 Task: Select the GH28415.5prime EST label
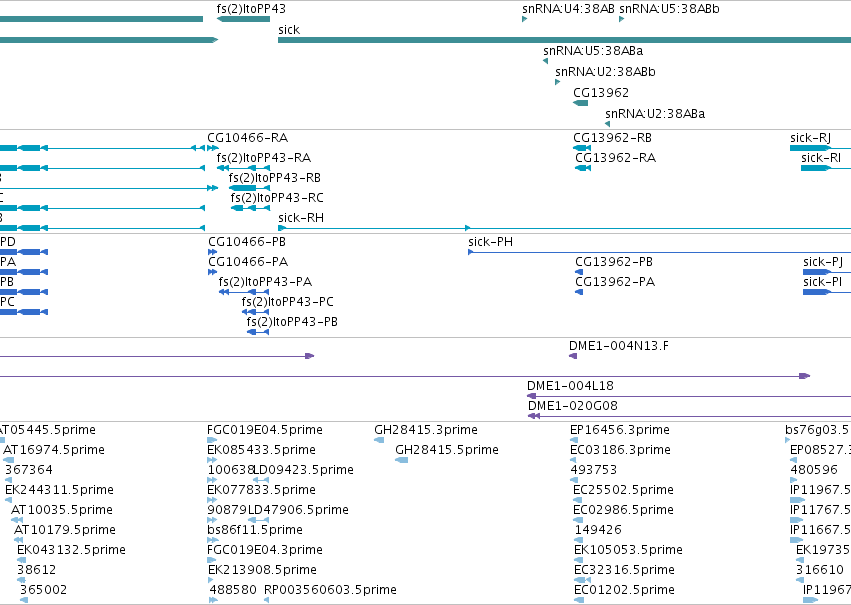[447, 450]
